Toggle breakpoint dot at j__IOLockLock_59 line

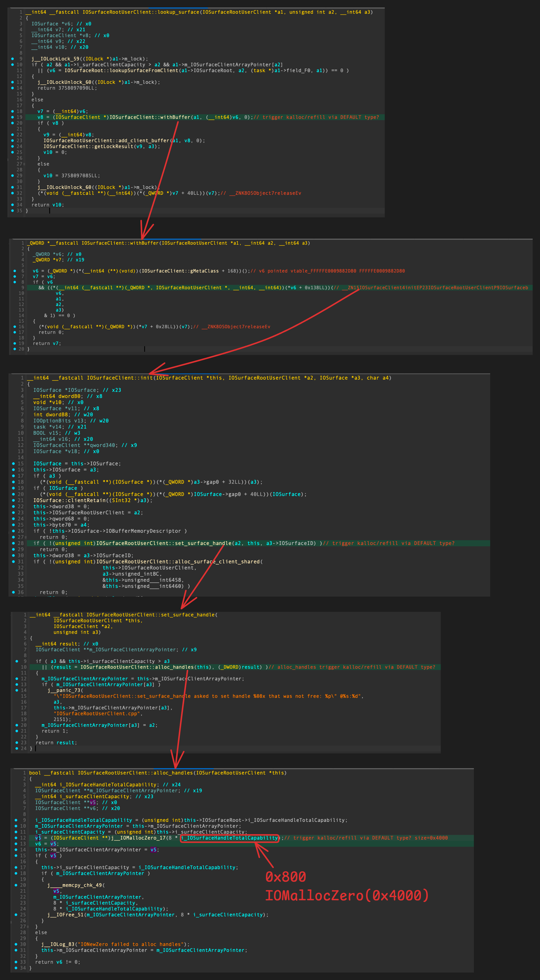click(12, 59)
